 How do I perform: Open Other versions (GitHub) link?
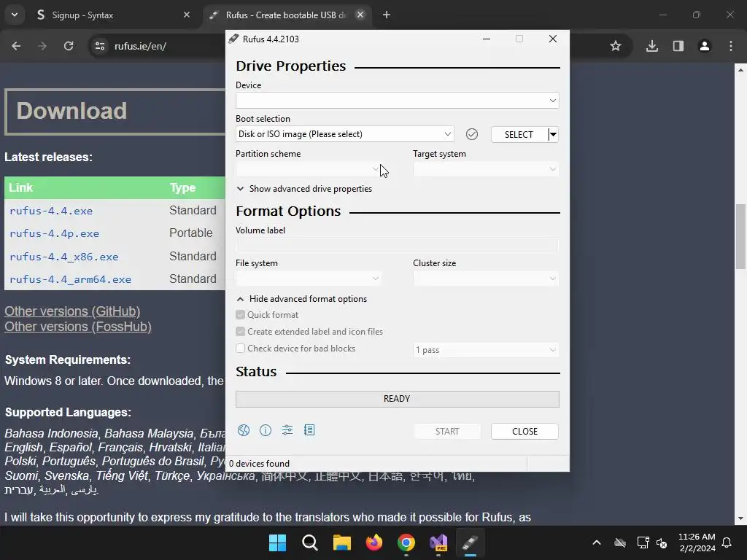pyautogui.click(x=72, y=311)
